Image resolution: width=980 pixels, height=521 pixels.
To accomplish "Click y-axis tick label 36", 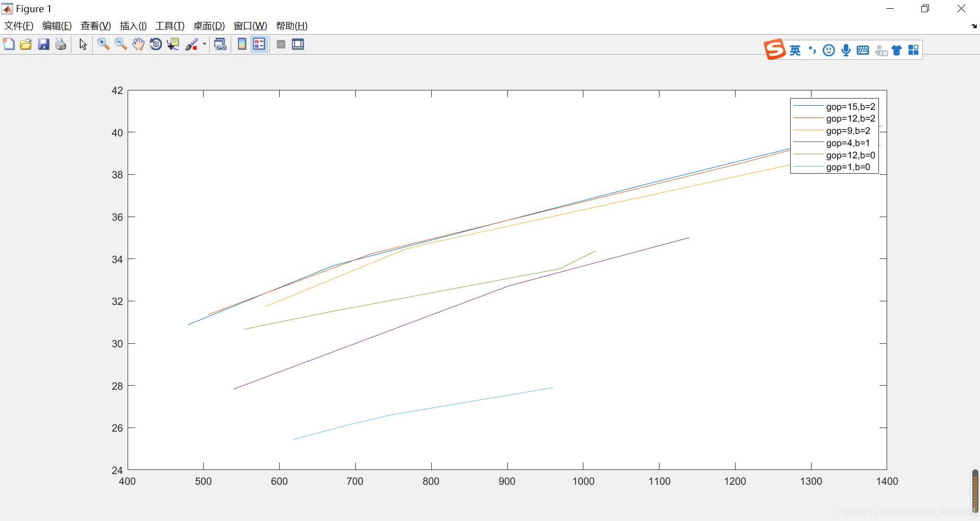I will (x=117, y=217).
